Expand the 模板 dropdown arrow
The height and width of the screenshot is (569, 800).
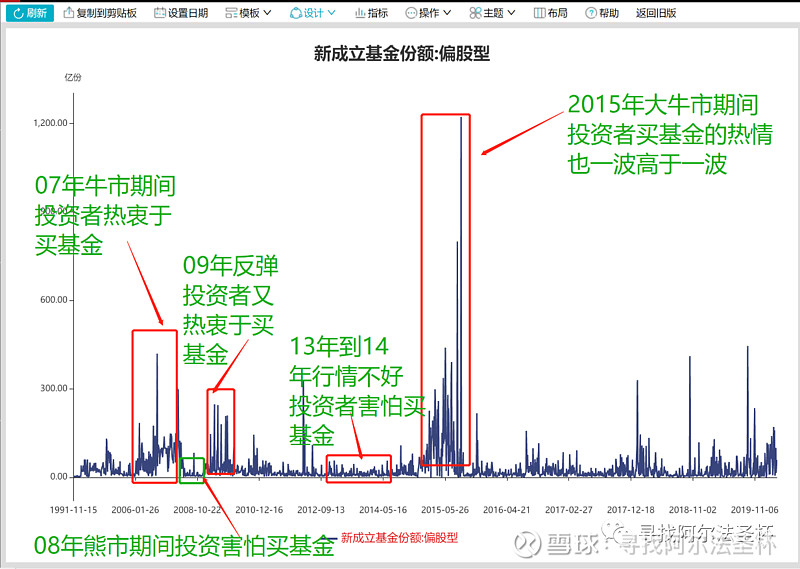(x=267, y=13)
